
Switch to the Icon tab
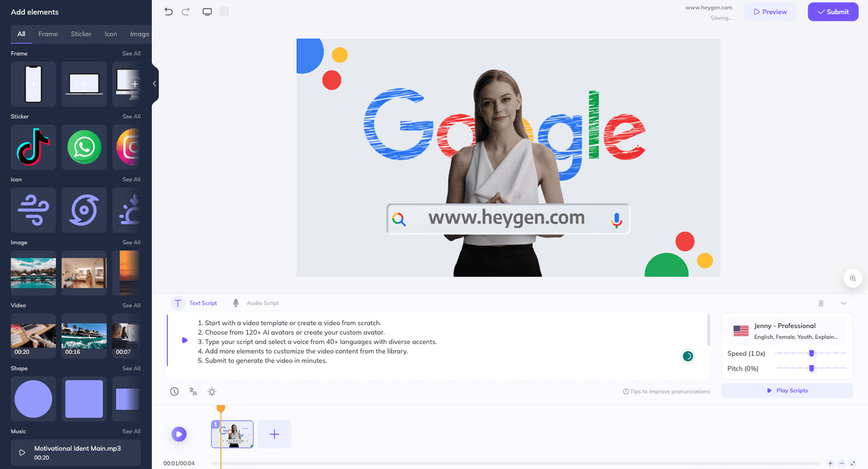tap(111, 34)
